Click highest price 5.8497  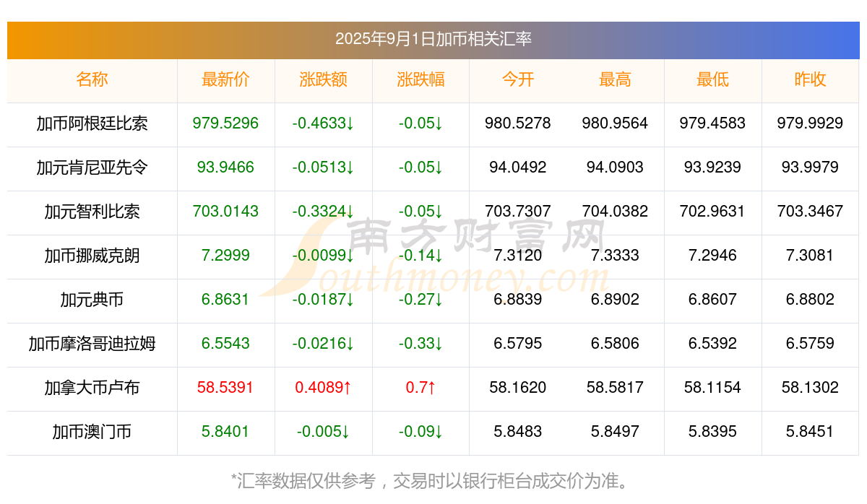pos(615,432)
